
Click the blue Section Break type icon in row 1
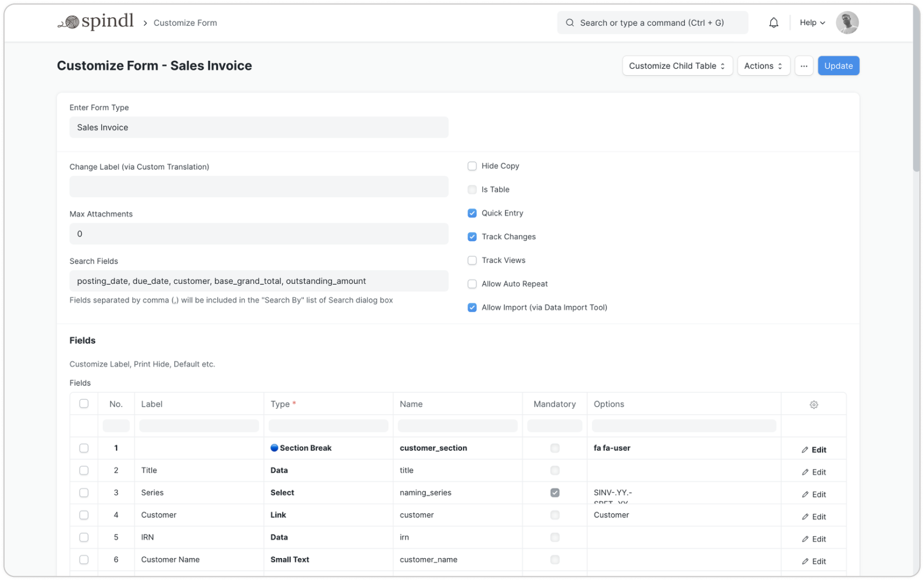click(x=275, y=448)
